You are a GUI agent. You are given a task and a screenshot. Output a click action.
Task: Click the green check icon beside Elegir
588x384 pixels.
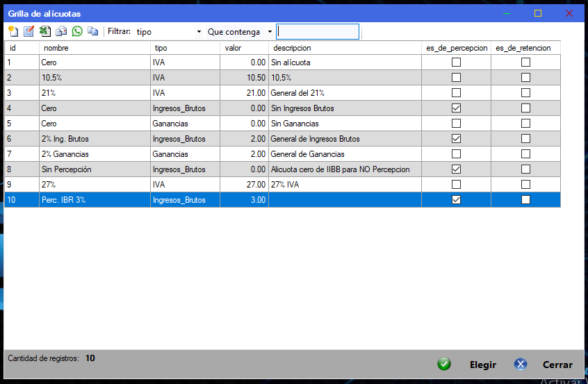(444, 365)
